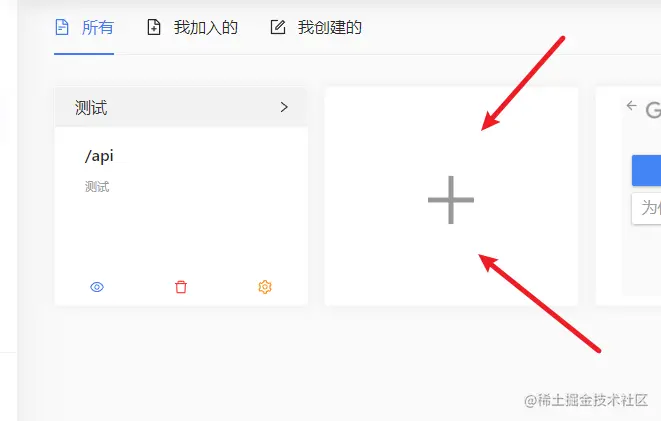Open 测试 project settings gear icon

pos(265,287)
